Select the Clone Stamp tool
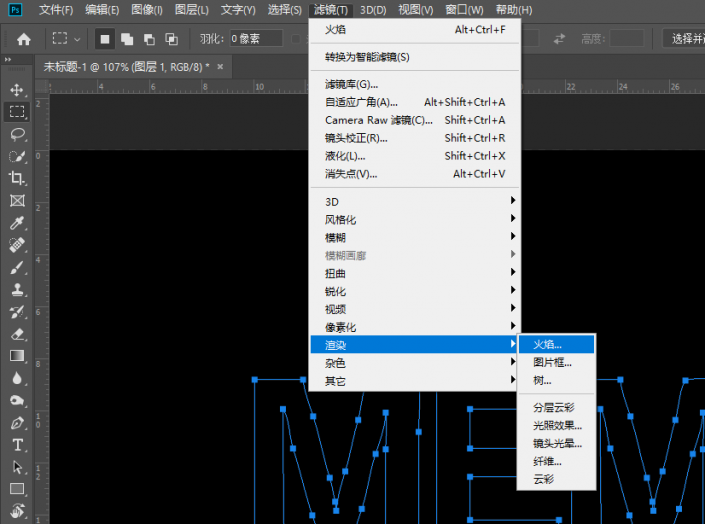This screenshot has height=524, width=705. pyautogui.click(x=17, y=289)
